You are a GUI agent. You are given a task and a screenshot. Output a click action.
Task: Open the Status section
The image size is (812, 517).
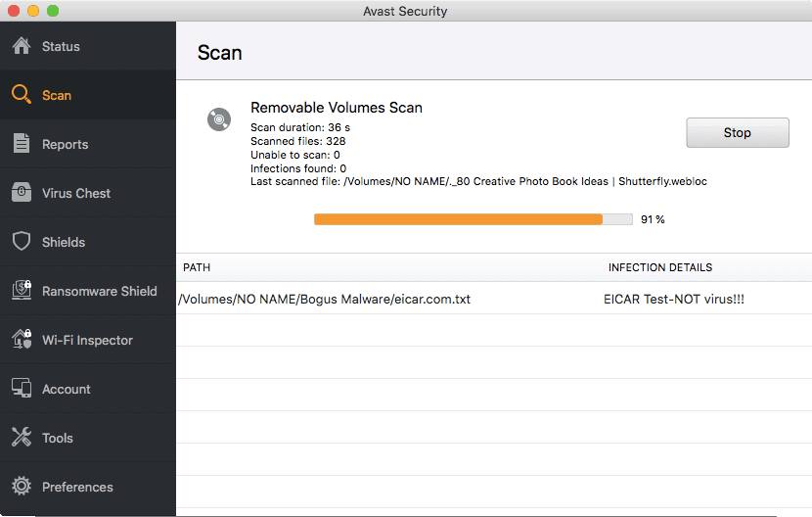click(x=88, y=46)
